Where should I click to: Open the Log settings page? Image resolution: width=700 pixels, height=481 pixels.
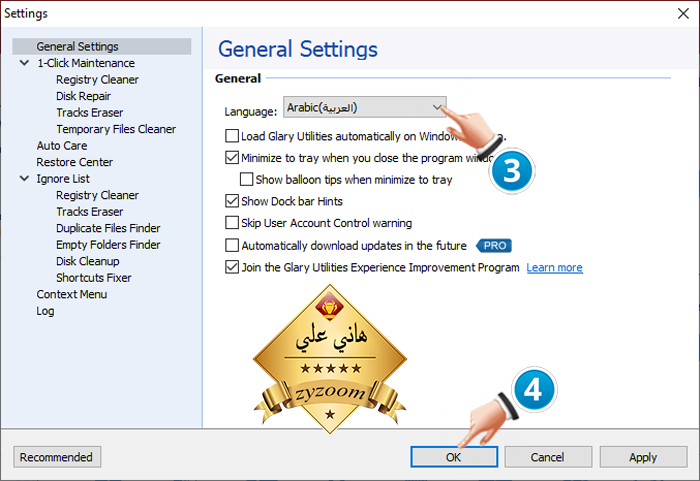pos(45,311)
